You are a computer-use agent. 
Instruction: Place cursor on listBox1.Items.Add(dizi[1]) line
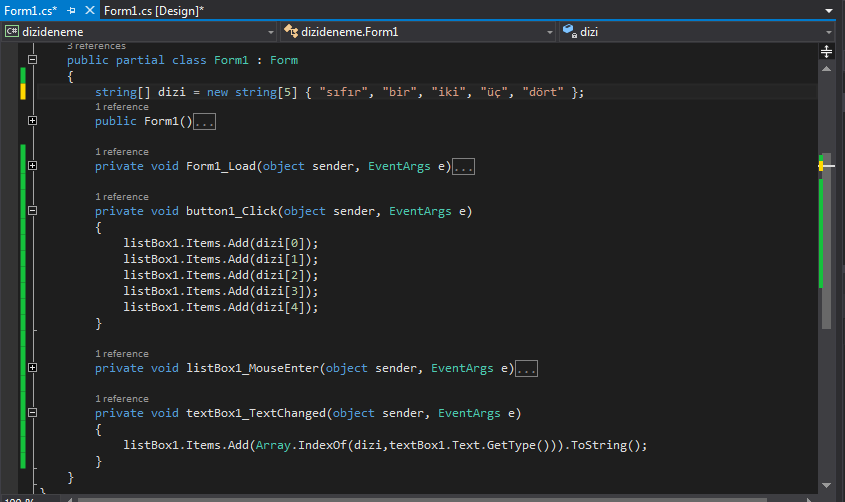click(221, 259)
